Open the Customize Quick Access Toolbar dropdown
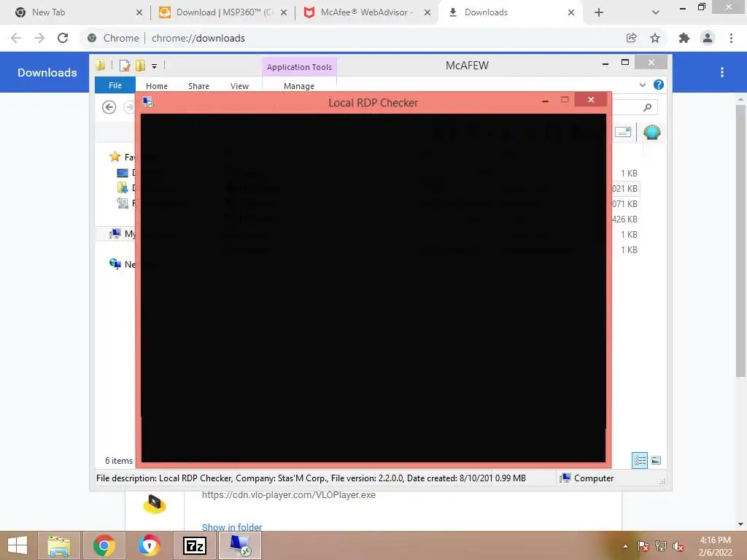 (x=155, y=66)
